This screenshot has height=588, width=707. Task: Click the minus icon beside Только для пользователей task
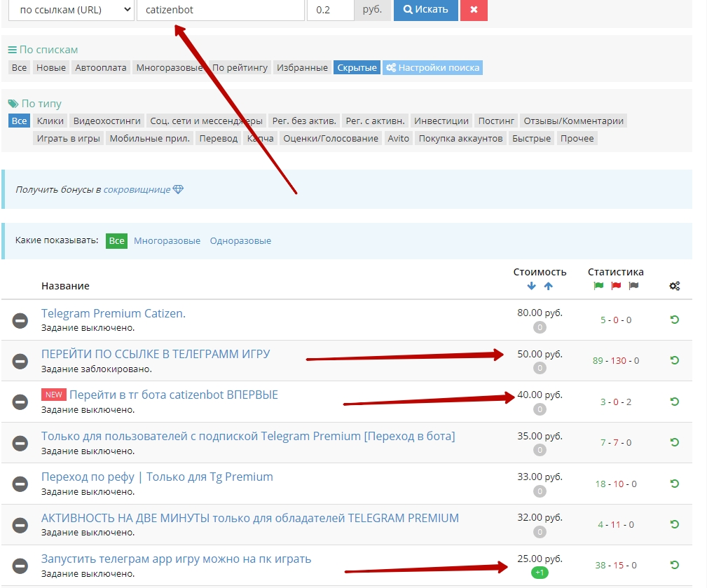point(20,443)
